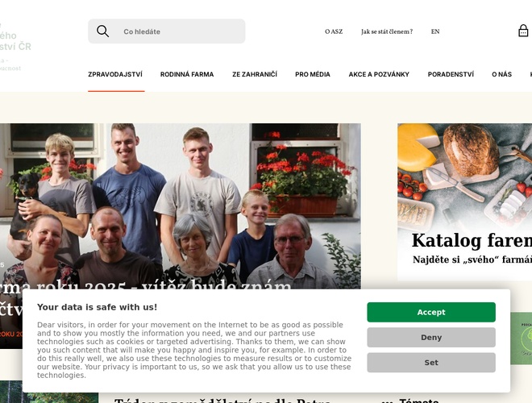Screen dimensions: 532x403
Task: Click the green thumbnail beside cookie dialog
Action: tap(522, 339)
